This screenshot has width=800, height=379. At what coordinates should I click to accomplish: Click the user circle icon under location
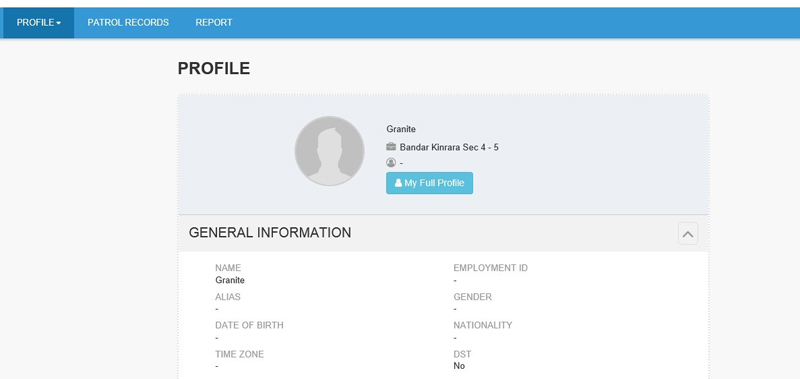pos(391,163)
